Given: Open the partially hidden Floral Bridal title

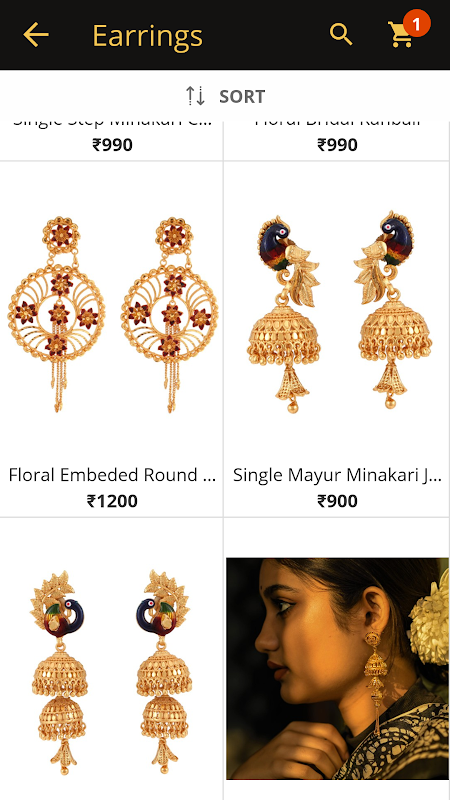Looking at the screenshot, I should tap(337, 123).
